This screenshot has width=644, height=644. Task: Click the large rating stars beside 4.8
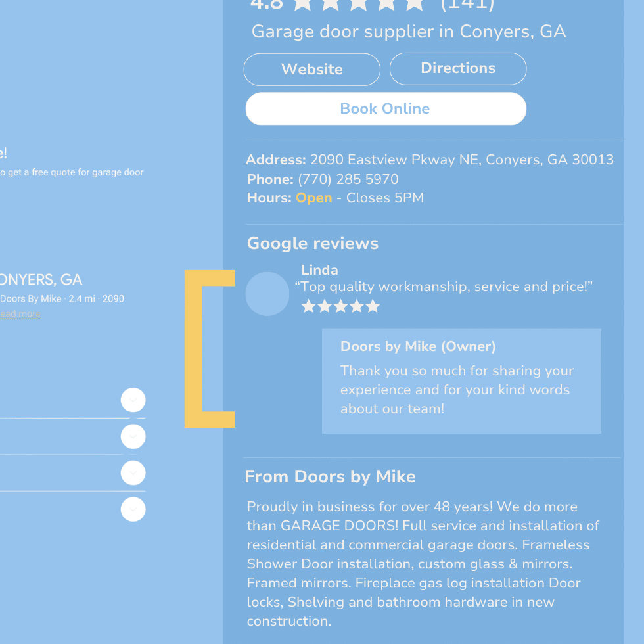coord(359,4)
